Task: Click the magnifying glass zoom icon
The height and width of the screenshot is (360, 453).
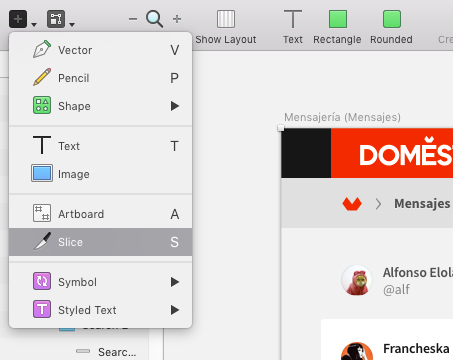Action: click(155, 19)
